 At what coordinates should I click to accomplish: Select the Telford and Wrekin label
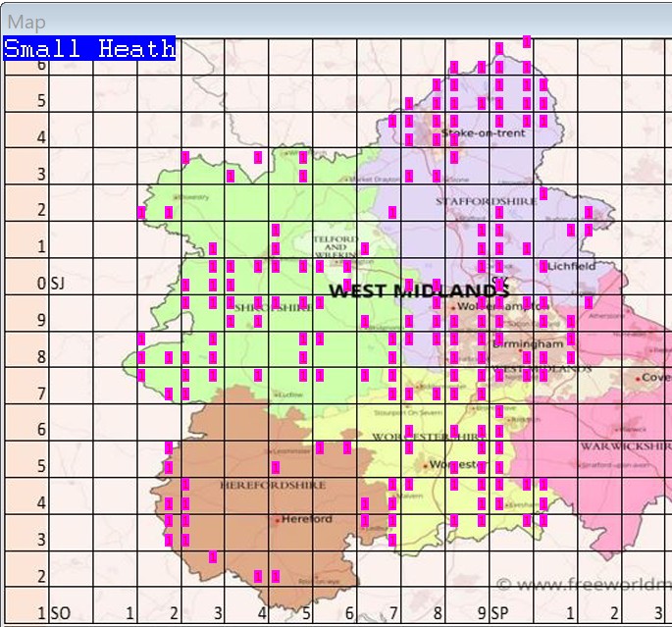[334, 246]
